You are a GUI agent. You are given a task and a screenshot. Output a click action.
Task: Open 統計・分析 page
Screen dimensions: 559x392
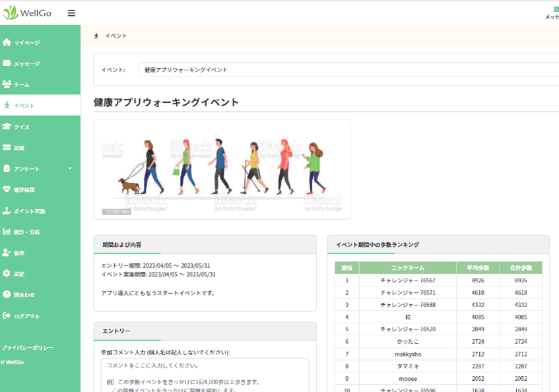(40, 232)
